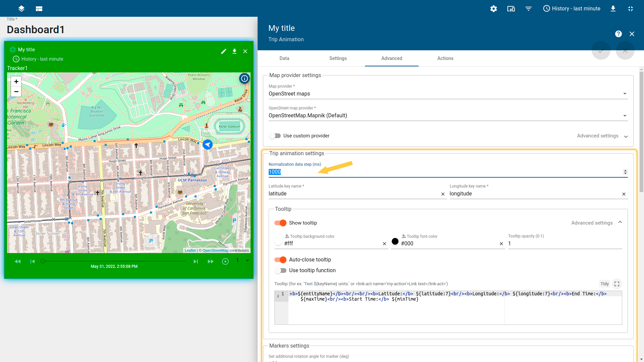
Task: Open the entity aliases icon
Action: pyautogui.click(x=511, y=9)
